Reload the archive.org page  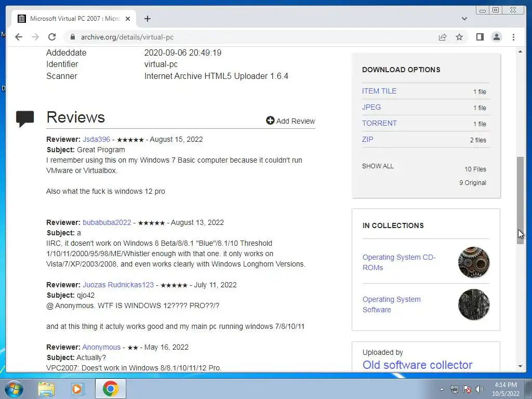[x=52, y=37]
